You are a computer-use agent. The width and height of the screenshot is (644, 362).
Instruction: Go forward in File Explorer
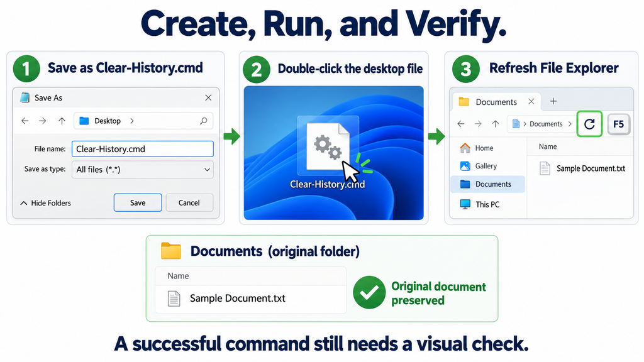(x=478, y=124)
